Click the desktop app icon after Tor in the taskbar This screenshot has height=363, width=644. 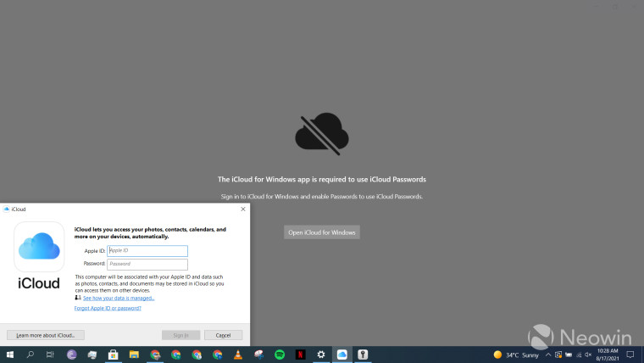tap(92, 355)
